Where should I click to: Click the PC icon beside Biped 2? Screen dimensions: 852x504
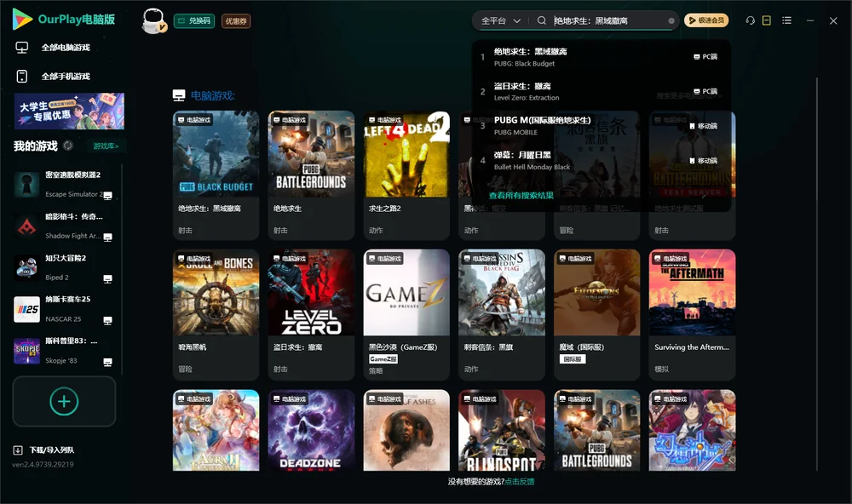[x=107, y=278]
